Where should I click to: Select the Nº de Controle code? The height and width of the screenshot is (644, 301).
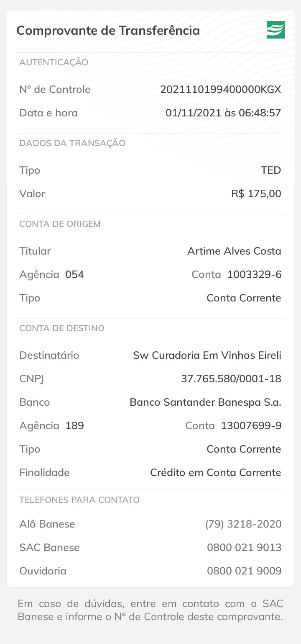(x=221, y=90)
